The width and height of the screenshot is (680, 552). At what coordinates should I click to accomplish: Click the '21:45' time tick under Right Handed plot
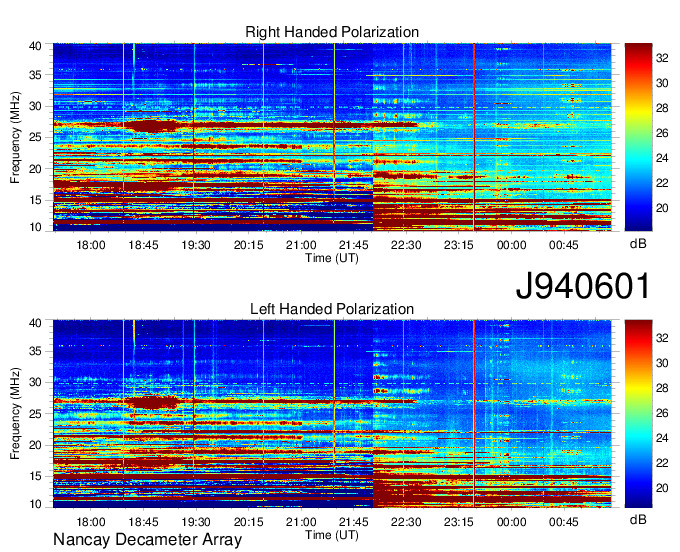[353, 245]
